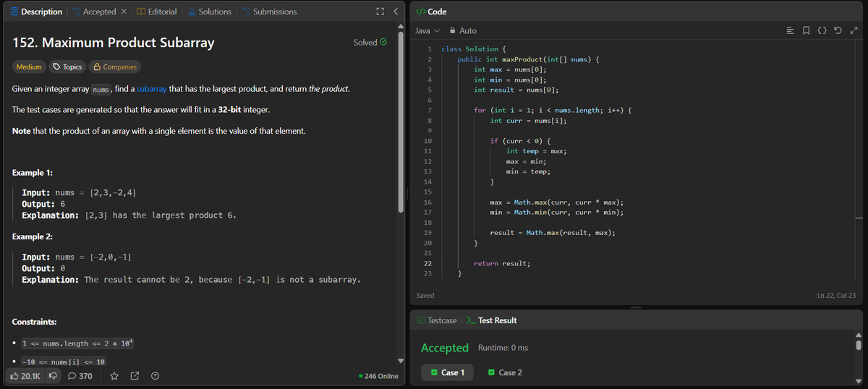Image resolution: width=868 pixels, height=389 pixels.
Task: Click the Input: nums = [2,3,-2,4] text
Action: pyautogui.click(x=80, y=193)
